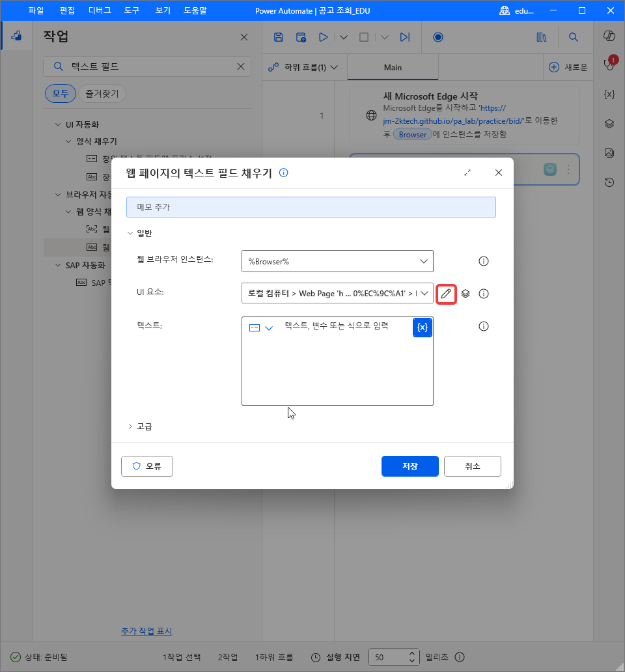Click the 추가 작업 표시 link

tap(146, 631)
